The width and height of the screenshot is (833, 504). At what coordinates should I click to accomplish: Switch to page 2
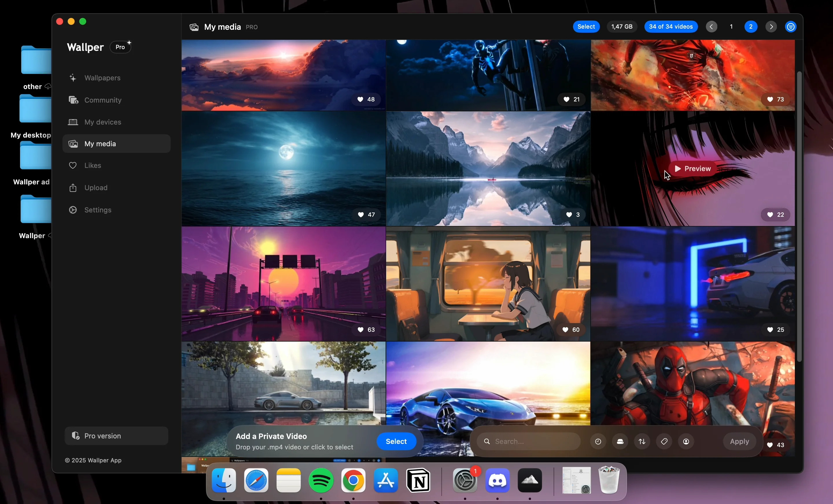tap(751, 27)
